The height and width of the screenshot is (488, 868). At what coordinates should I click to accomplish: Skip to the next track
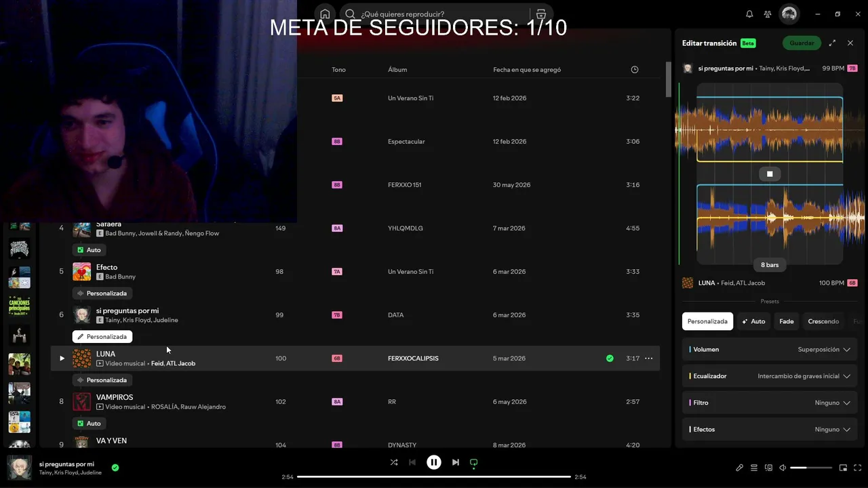456,462
